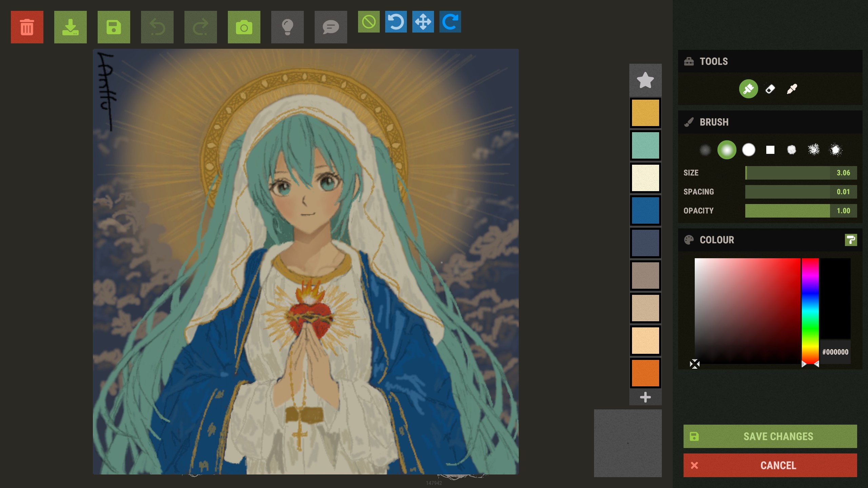Pick the orange palette swatch
Image resolution: width=868 pixels, height=488 pixels.
point(645,373)
